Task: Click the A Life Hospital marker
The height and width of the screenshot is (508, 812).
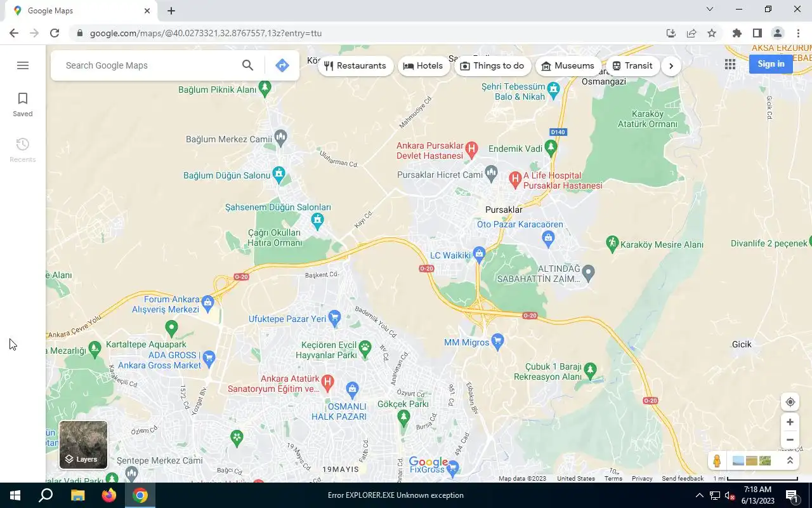Action: coord(515,180)
